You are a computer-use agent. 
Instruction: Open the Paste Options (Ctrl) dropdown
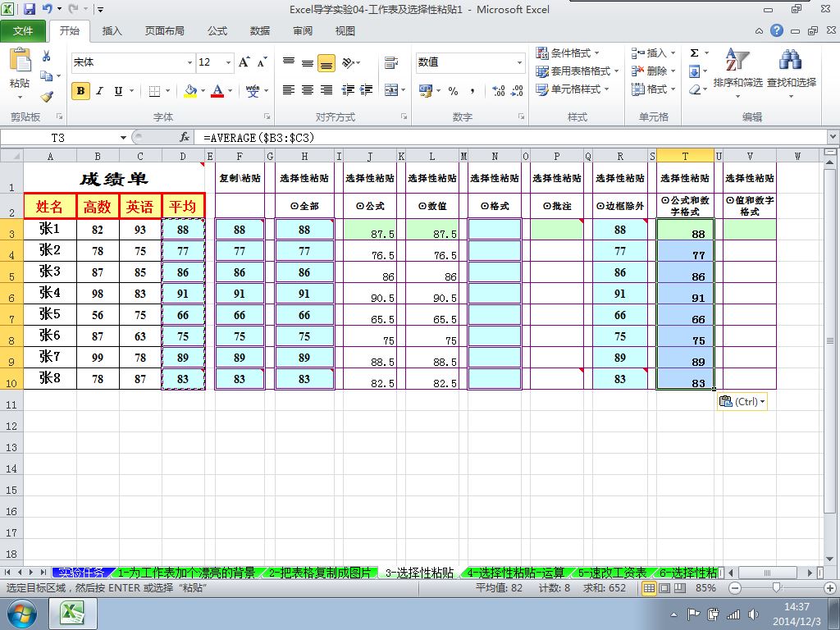click(742, 401)
